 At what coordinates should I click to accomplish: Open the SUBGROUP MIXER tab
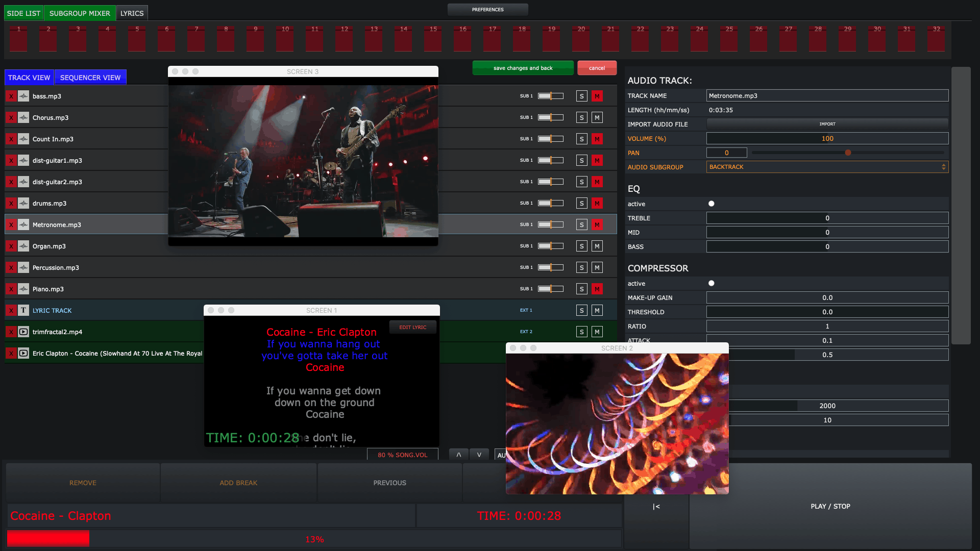[x=80, y=13]
